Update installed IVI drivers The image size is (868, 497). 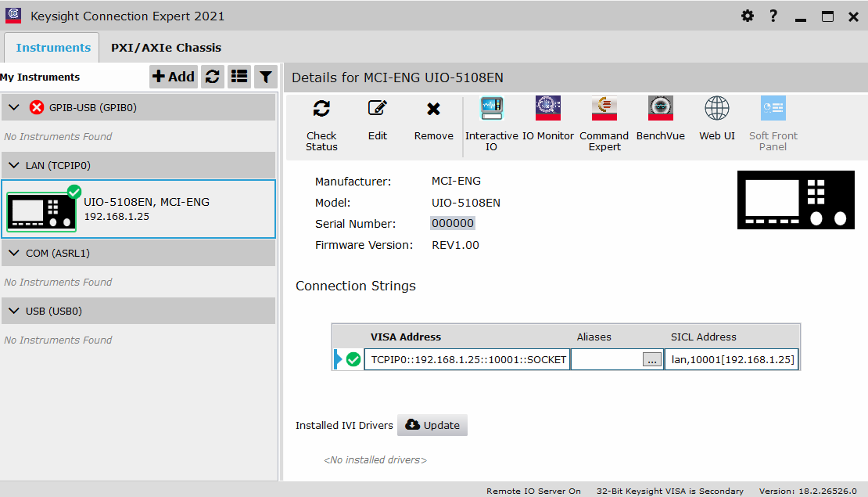click(432, 425)
